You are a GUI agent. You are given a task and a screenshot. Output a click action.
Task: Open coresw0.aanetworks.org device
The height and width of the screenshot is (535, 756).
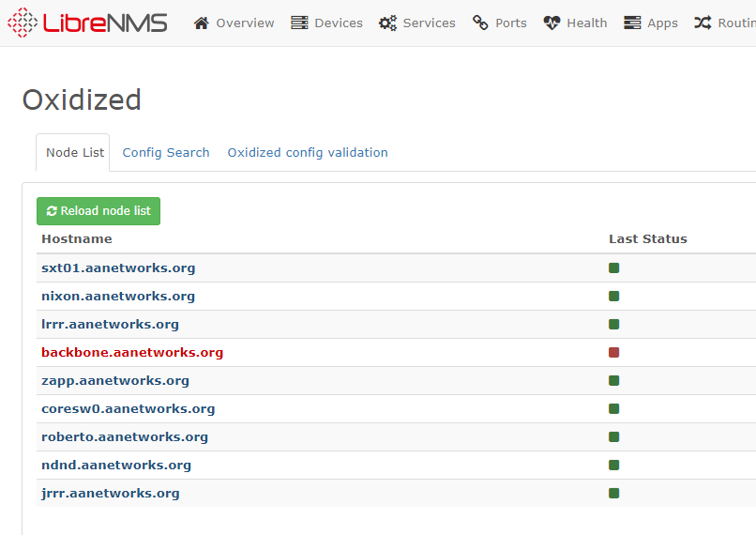click(129, 408)
